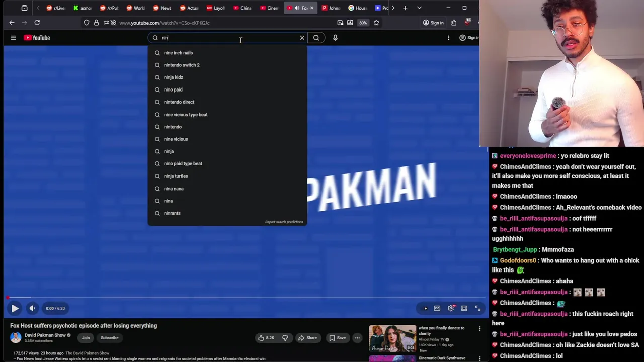Bookmark this page with the star
The image size is (644, 362).
[376, 23]
